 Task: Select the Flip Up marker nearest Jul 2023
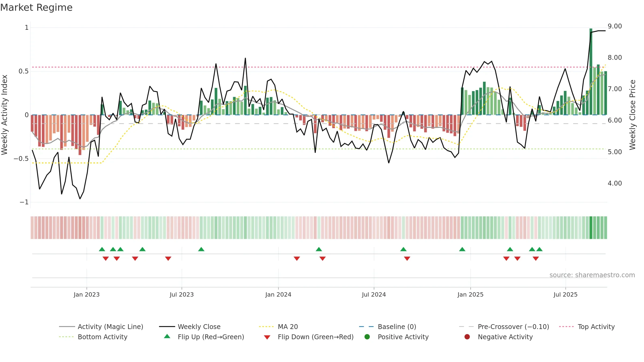(201, 249)
